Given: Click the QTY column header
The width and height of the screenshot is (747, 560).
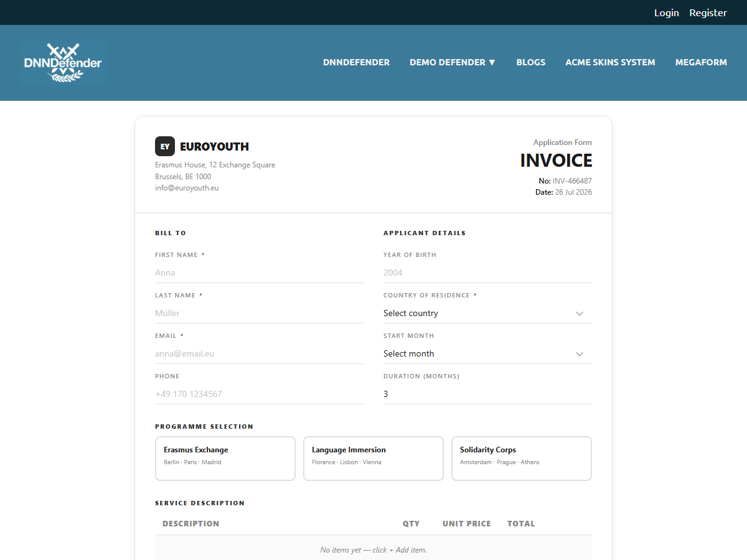Looking at the screenshot, I should coord(411,524).
